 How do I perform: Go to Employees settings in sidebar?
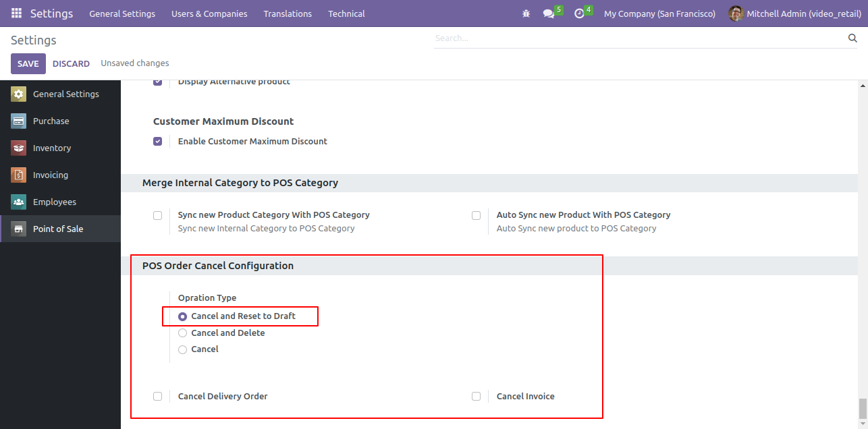click(x=60, y=202)
